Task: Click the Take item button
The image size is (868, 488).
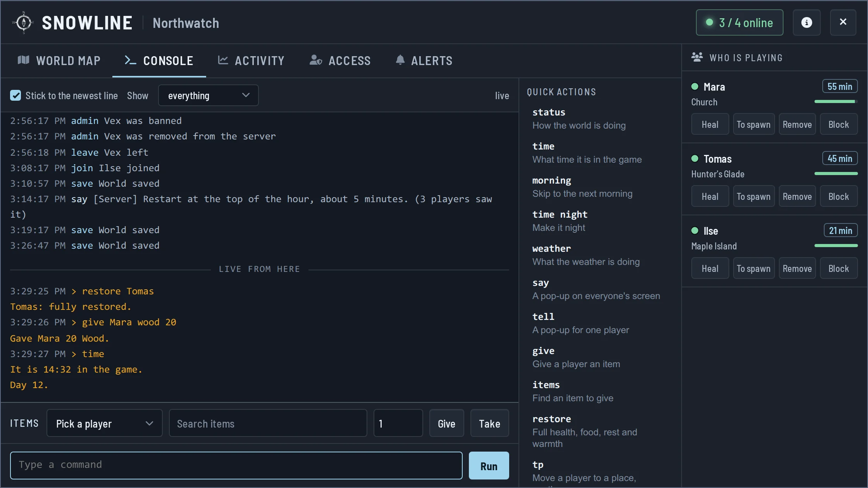Action: pyautogui.click(x=489, y=423)
